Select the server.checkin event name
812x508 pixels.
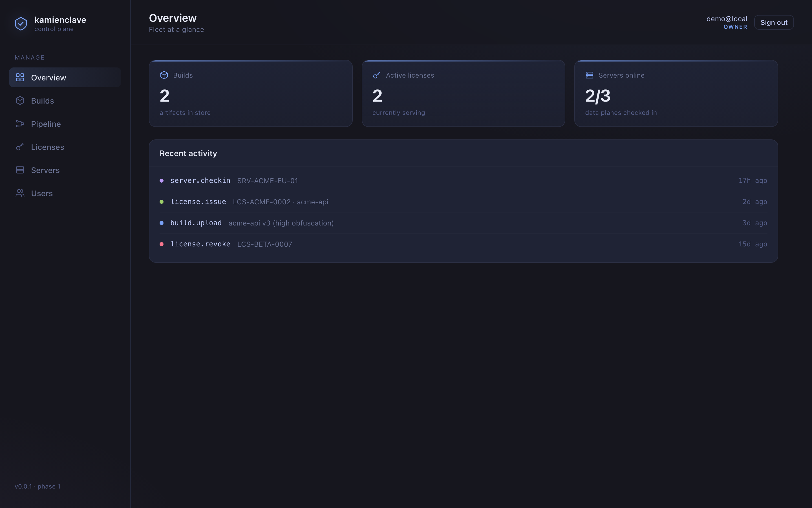[200, 180]
